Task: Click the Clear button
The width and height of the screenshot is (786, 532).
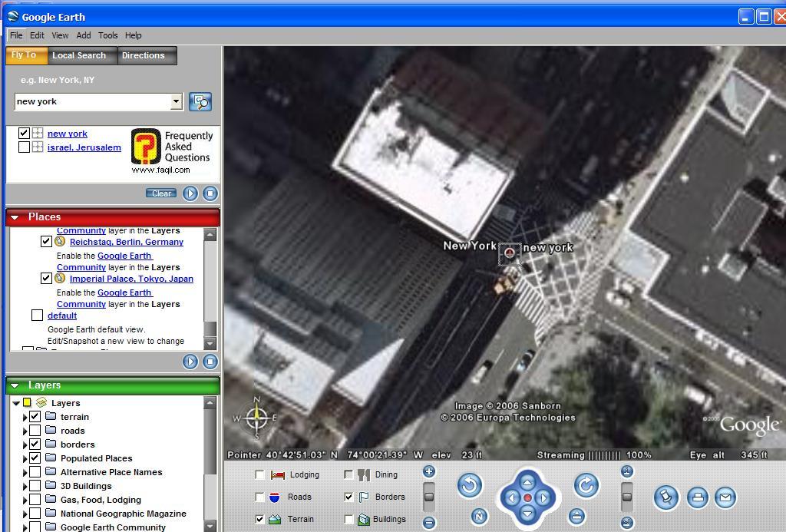Action: [161, 193]
